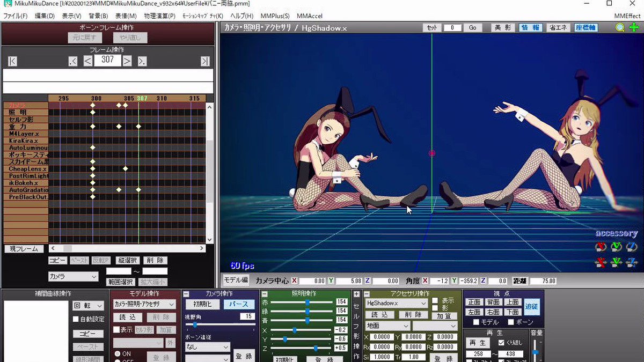
Task: Collapse the アクセサリ操作 panel with minus icon
Action: 367,294
